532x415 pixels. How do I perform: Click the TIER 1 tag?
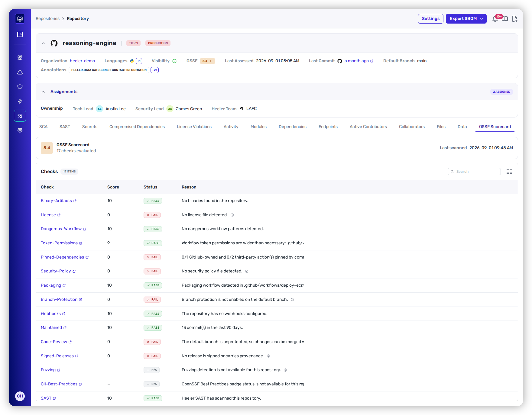coord(133,43)
